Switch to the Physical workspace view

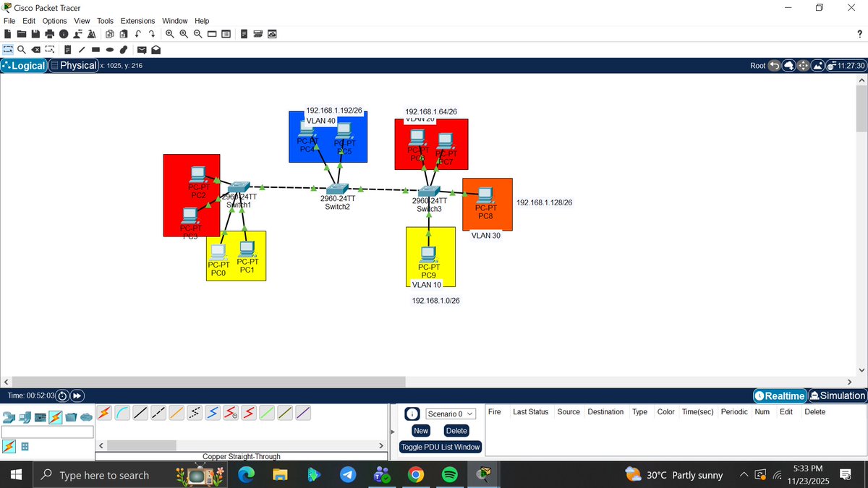(73, 65)
